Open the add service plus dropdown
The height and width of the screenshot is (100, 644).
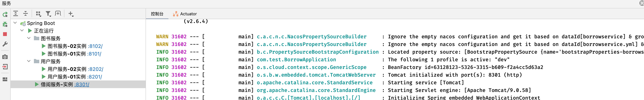71,14
